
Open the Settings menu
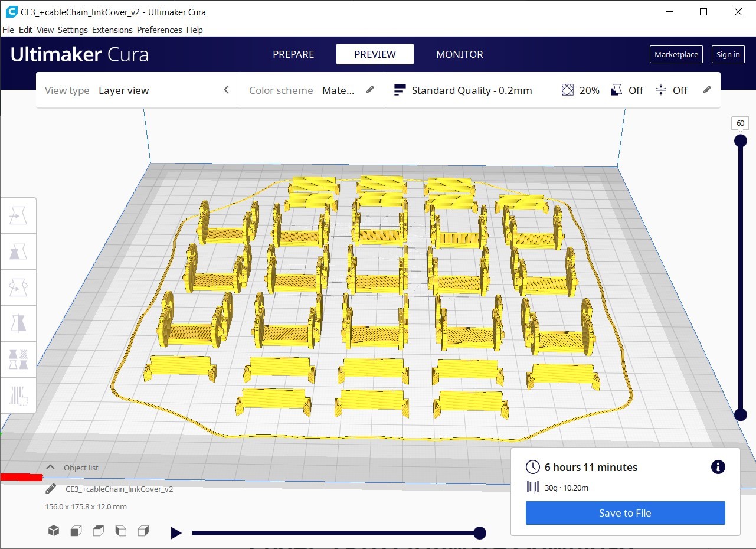[73, 30]
